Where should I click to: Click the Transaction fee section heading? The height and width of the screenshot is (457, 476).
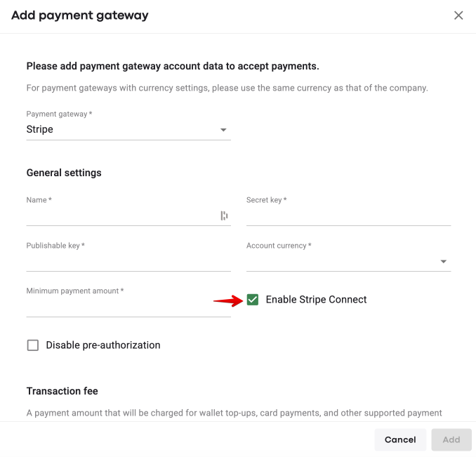(62, 391)
